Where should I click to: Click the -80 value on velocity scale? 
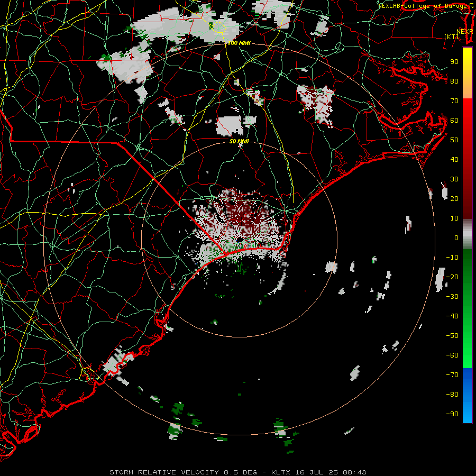pos(452,395)
